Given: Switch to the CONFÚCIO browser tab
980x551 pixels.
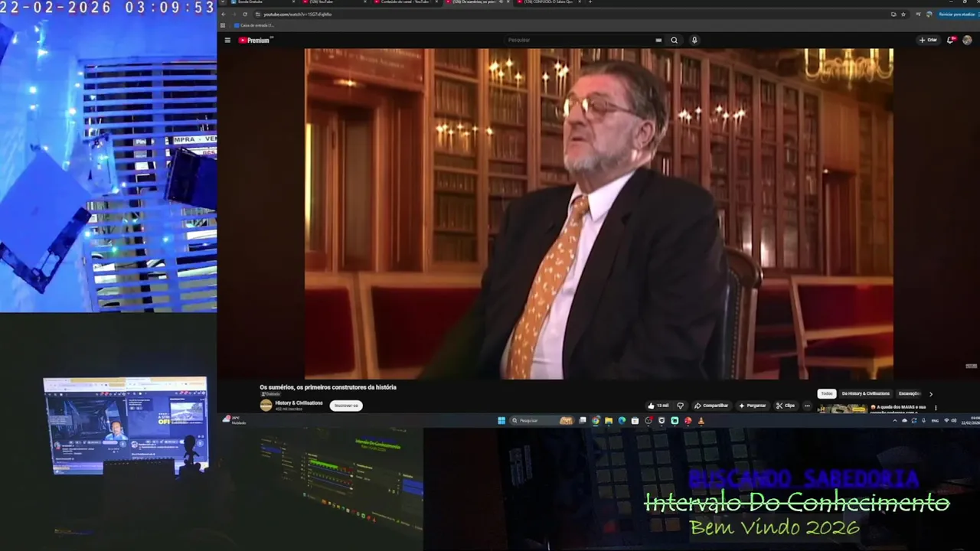Looking at the screenshot, I should coord(550,2).
